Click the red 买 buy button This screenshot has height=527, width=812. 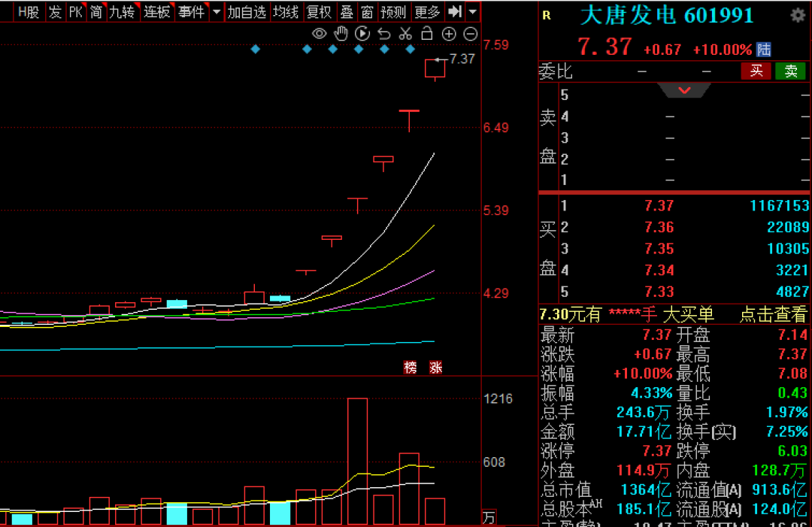[756, 71]
